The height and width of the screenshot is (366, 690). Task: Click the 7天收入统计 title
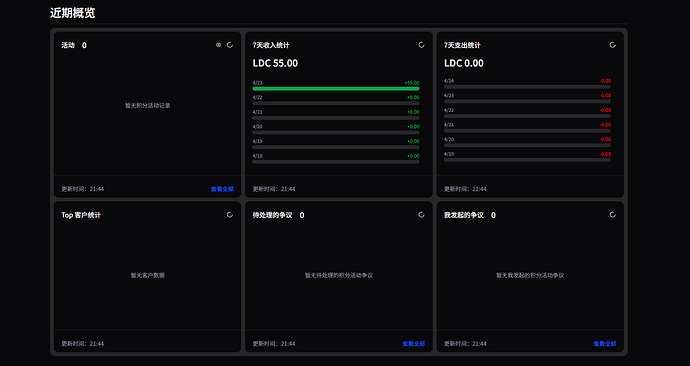[271, 45]
